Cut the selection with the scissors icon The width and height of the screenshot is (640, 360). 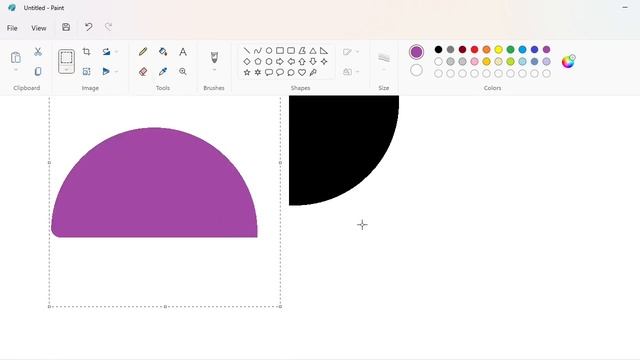[x=38, y=52]
